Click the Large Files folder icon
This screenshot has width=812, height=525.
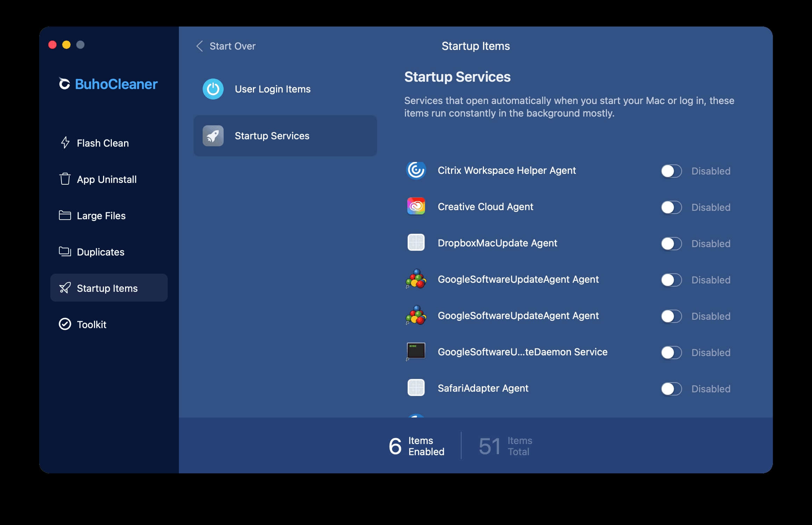[65, 215]
